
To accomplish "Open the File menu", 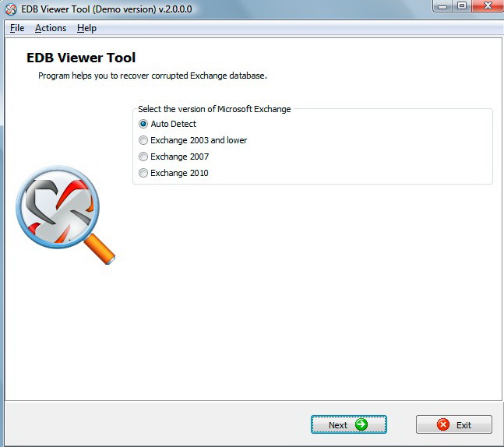I will (x=17, y=28).
